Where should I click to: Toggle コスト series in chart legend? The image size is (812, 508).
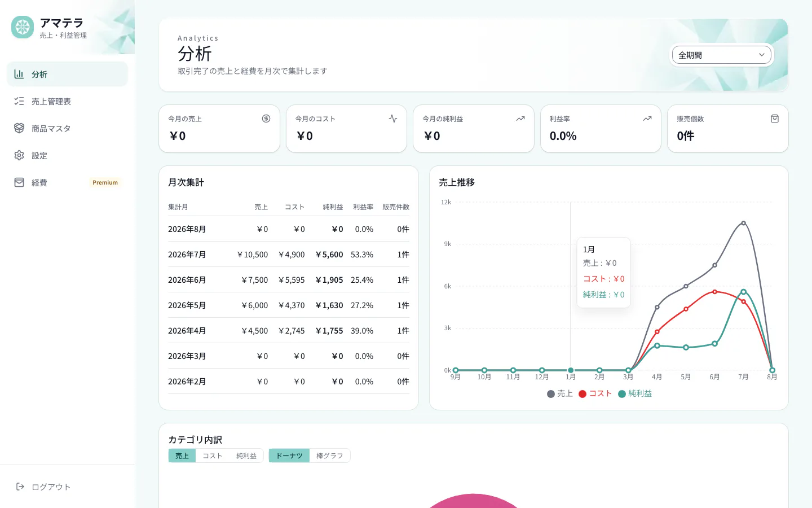click(x=595, y=393)
